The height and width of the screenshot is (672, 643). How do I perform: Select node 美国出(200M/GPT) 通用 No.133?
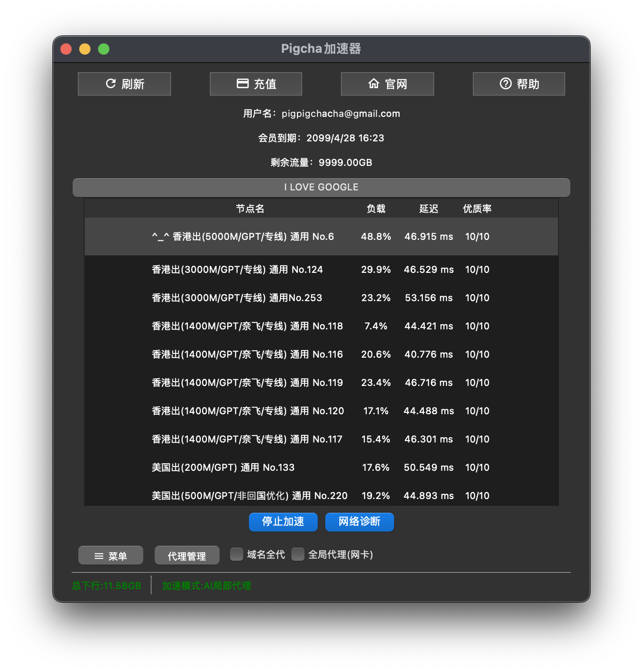pyautogui.click(x=321, y=467)
